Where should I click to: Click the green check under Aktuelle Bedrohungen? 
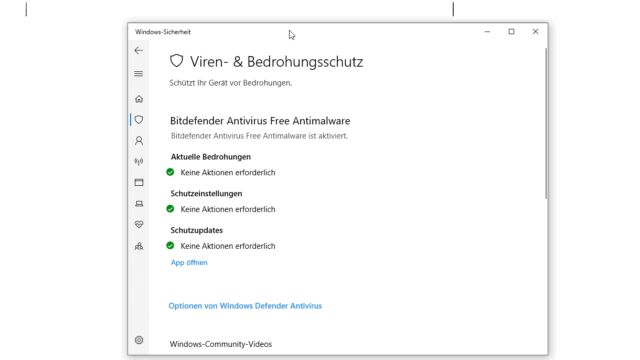click(170, 172)
